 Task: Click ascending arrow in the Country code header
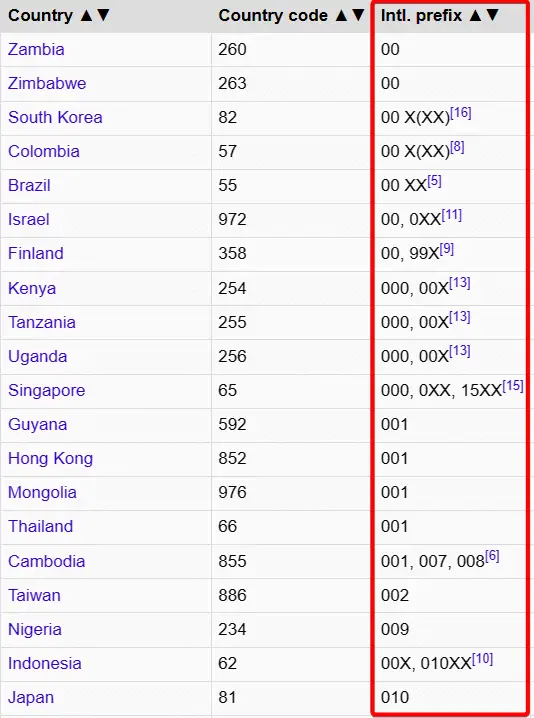tap(341, 16)
